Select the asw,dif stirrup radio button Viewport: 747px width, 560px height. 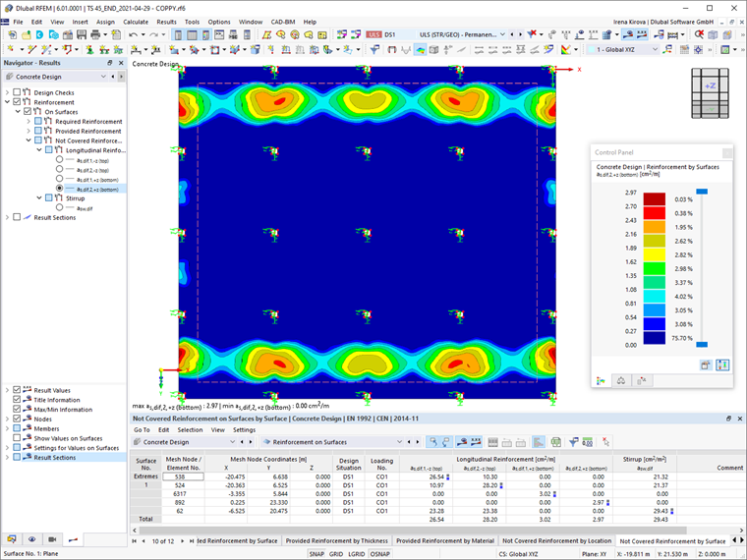point(59,207)
